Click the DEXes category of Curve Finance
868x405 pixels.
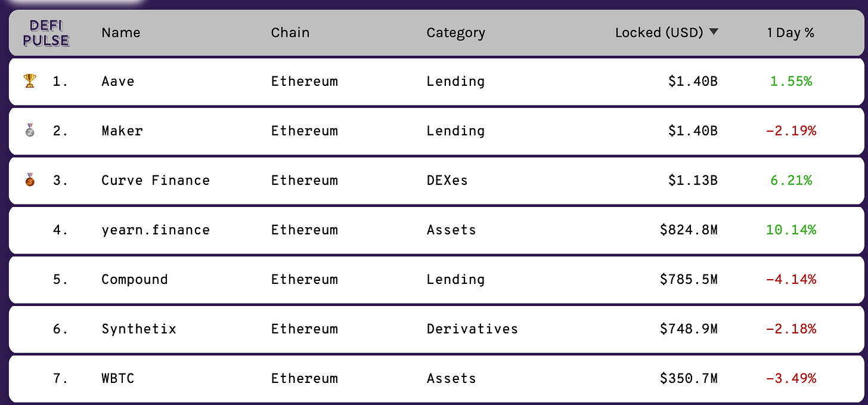pyautogui.click(x=447, y=180)
